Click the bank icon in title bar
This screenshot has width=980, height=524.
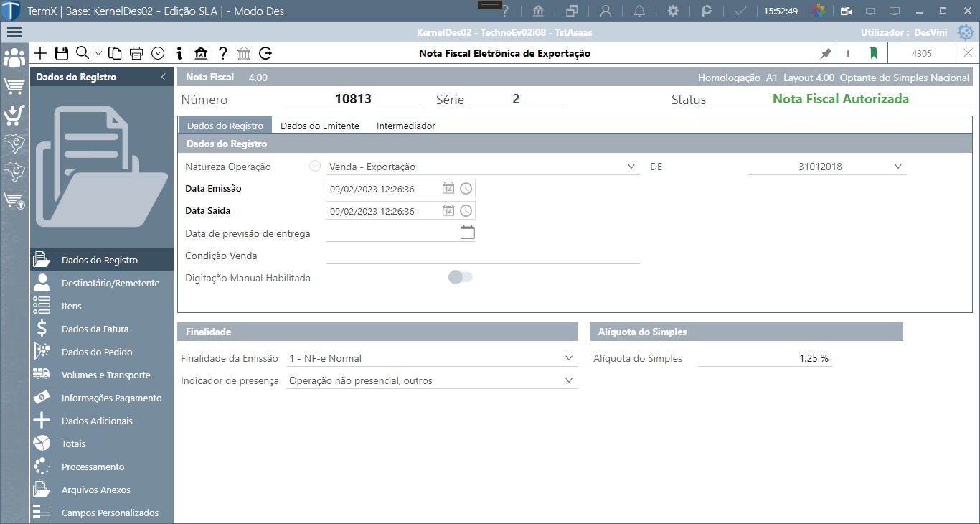tap(538, 11)
